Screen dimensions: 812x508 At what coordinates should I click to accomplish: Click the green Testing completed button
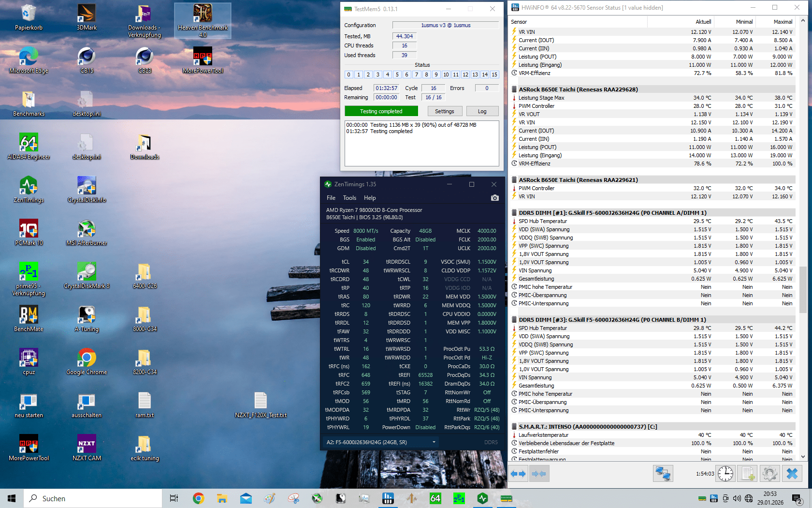381,111
